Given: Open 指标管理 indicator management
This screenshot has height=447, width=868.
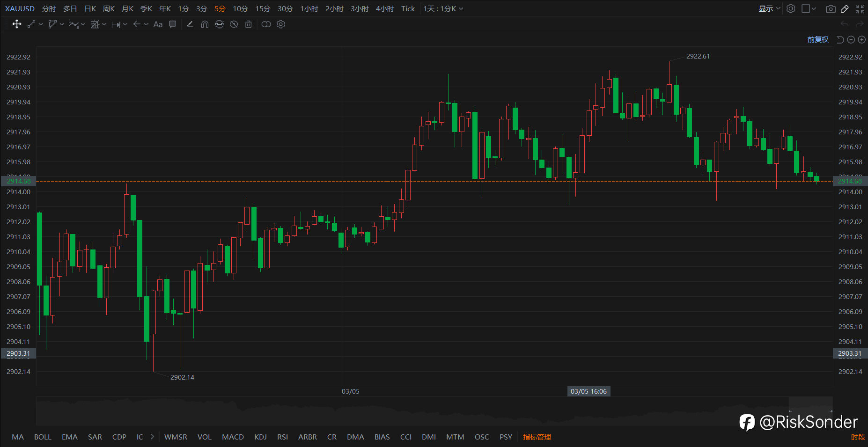Looking at the screenshot, I should [x=537, y=437].
